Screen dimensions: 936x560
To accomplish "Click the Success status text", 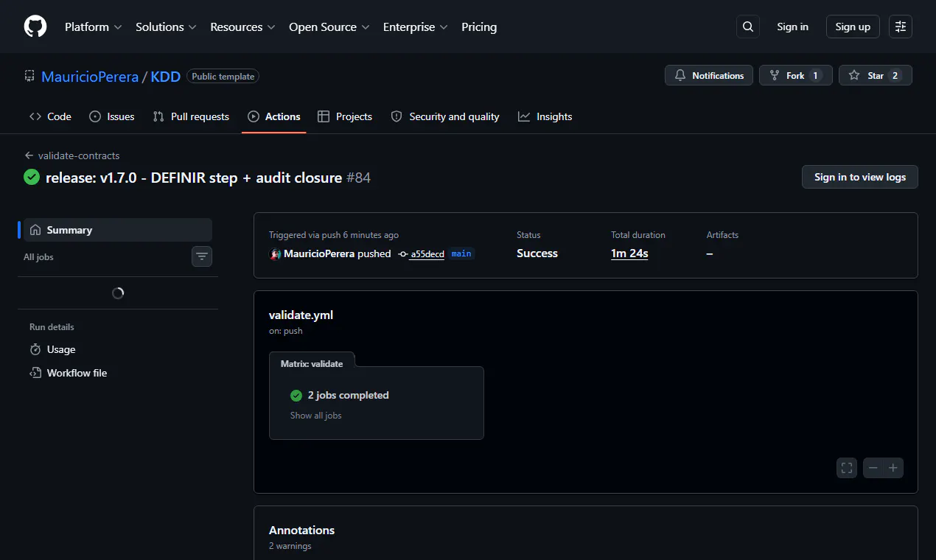I will click(x=537, y=253).
